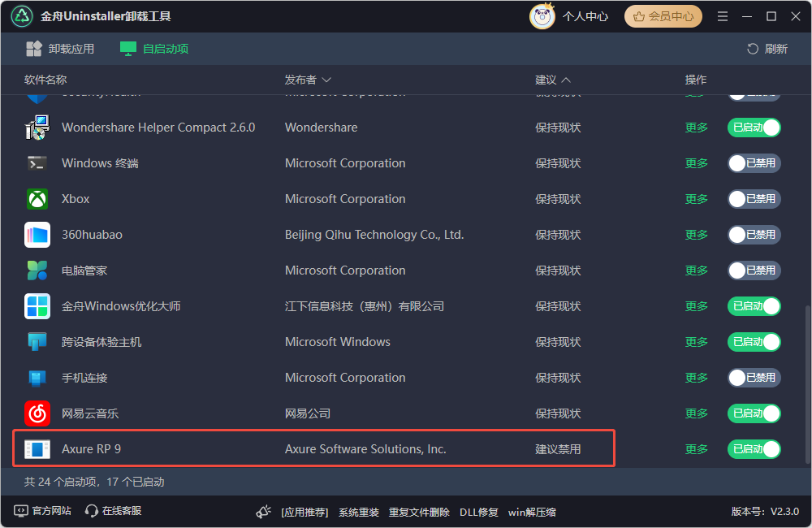The width and height of the screenshot is (812, 528).
Task: Click the 金舟Uninstaller app logo icon
Action: pos(22,16)
